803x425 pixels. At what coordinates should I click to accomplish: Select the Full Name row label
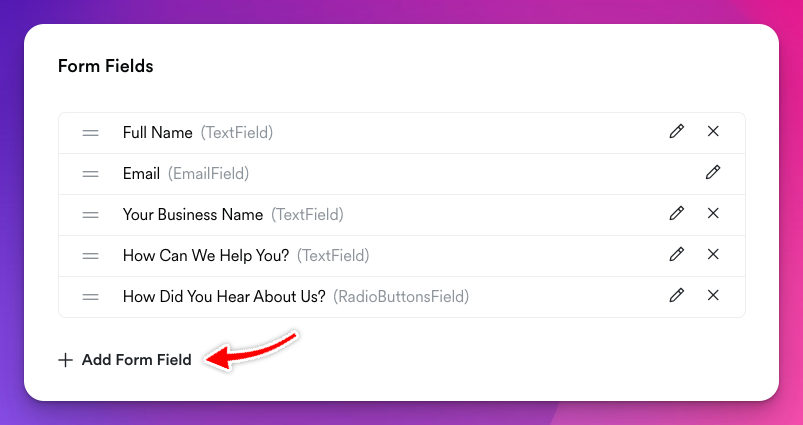coord(158,133)
